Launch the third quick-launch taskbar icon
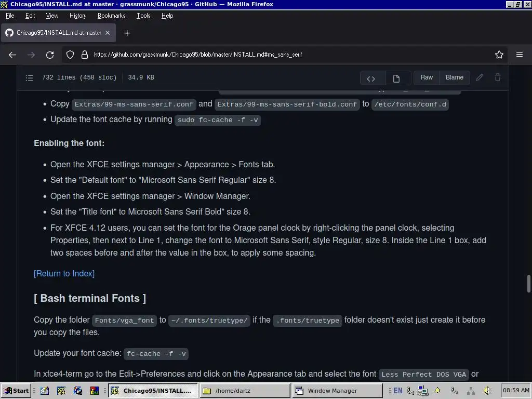This screenshot has width=532, height=399. [x=78, y=391]
